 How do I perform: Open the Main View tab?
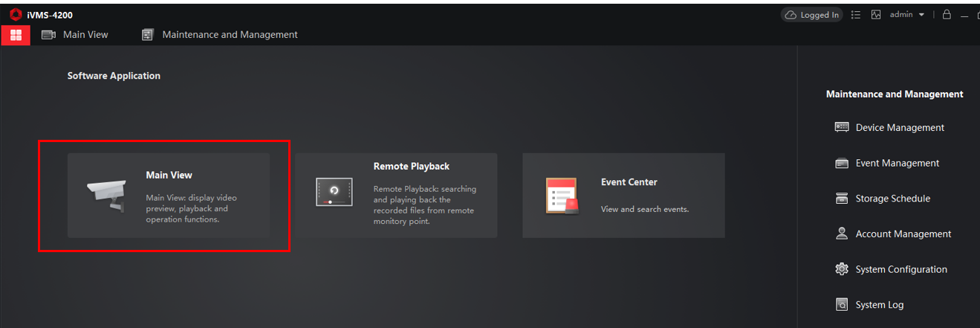[75, 35]
